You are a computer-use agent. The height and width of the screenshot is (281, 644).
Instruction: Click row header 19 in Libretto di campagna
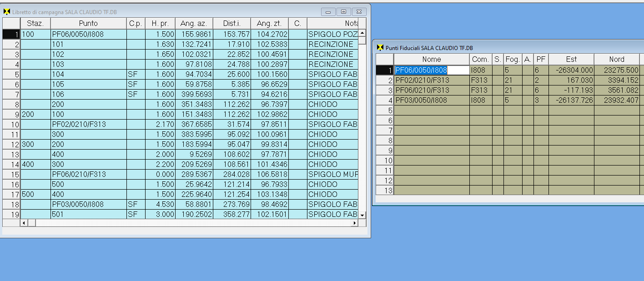click(11, 214)
